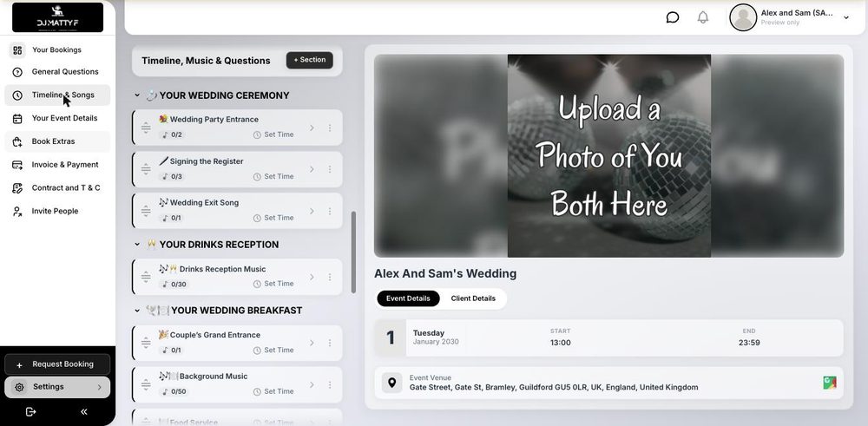Open Wedding Exit Song item
Image resolution: width=868 pixels, height=426 pixels.
point(237,211)
